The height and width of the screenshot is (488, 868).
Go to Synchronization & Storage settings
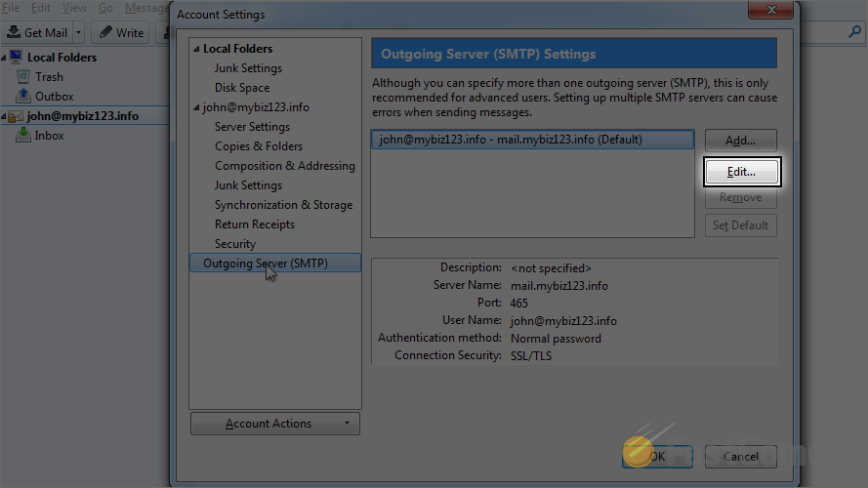[283, 205]
